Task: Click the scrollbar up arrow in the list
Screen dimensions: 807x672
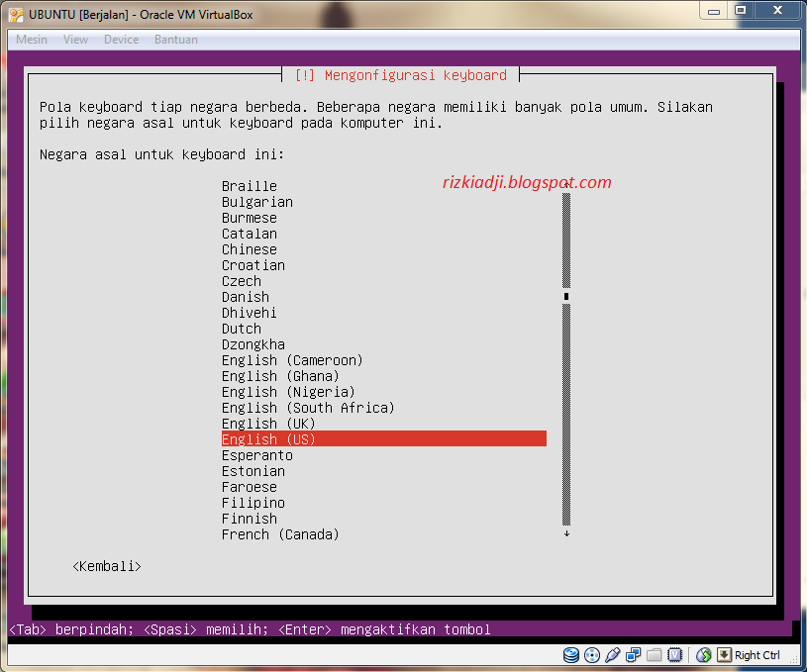Action: pos(566,185)
